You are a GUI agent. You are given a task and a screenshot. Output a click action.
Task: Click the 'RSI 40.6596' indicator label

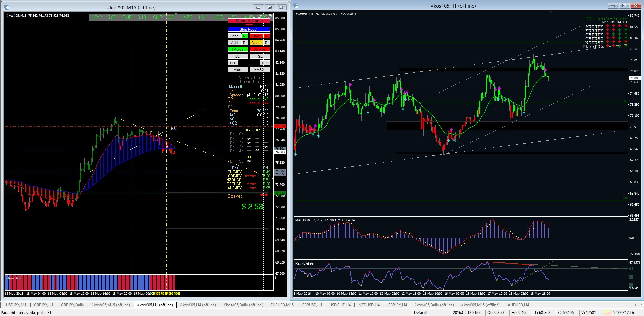click(x=304, y=264)
